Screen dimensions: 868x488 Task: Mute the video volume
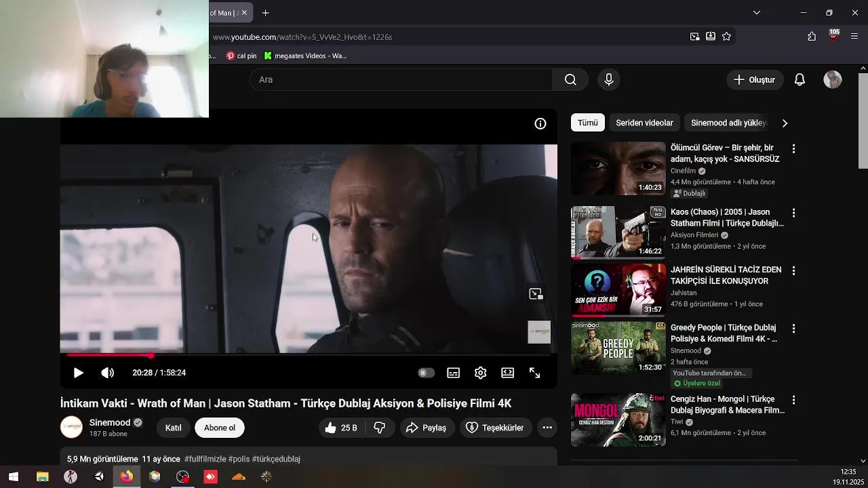click(107, 373)
